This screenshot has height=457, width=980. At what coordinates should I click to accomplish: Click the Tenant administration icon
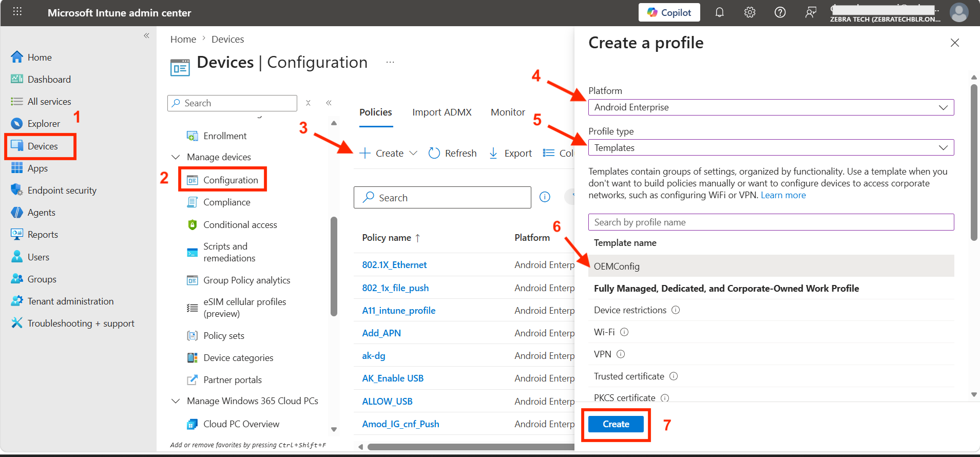pos(17,301)
